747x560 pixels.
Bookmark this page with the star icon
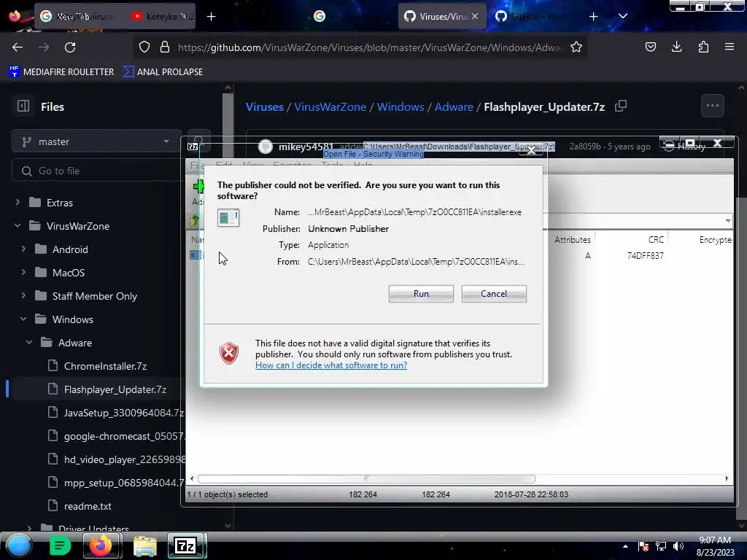(576, 47)
